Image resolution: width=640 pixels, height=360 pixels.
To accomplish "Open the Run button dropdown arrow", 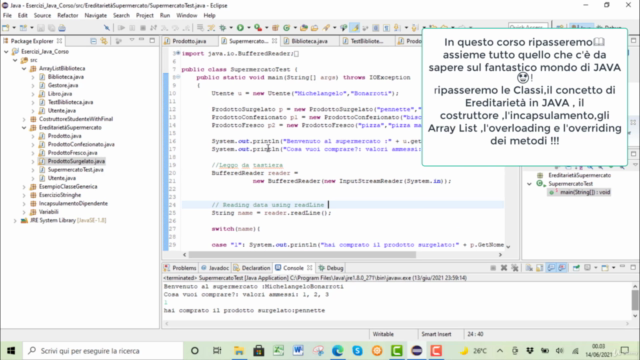I will coord(249,28).
